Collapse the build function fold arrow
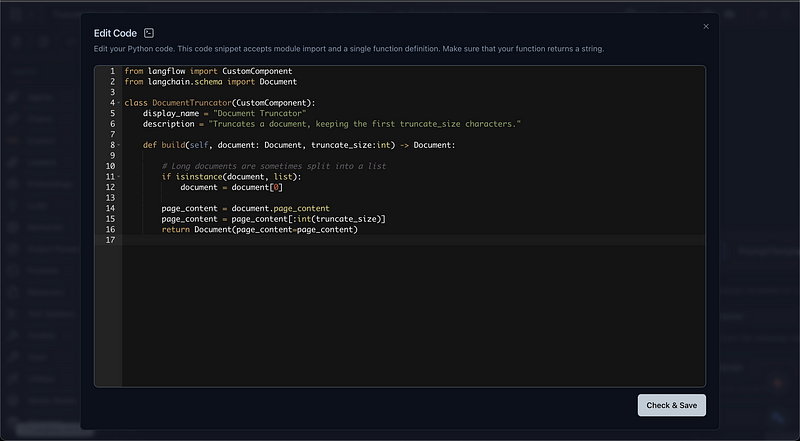The height and width of the screenshot is (441, 800). 119,145
